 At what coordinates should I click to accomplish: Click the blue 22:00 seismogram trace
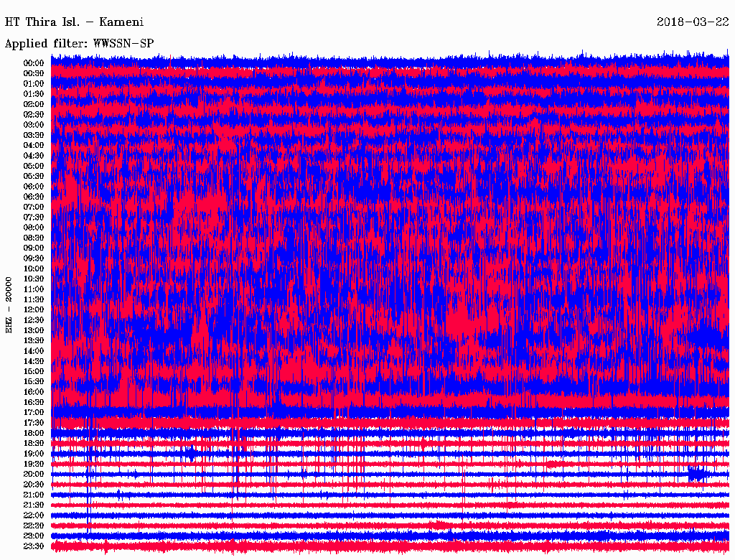[x=390, y=515]
